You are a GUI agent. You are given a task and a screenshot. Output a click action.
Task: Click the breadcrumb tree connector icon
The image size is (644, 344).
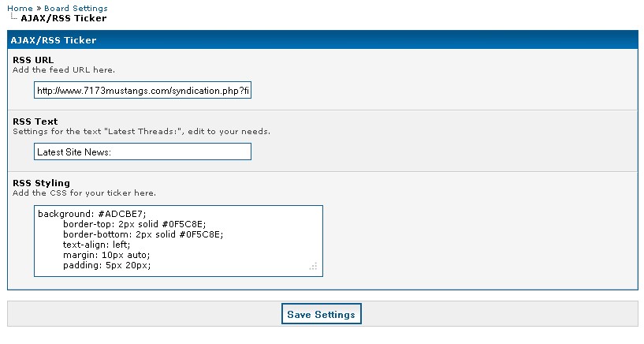pyautogui.click(x=13, y=17)
